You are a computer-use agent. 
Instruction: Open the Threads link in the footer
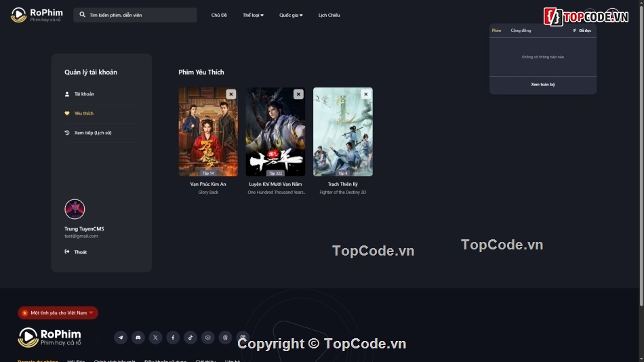pyautogui.click(x=226, y=338)
